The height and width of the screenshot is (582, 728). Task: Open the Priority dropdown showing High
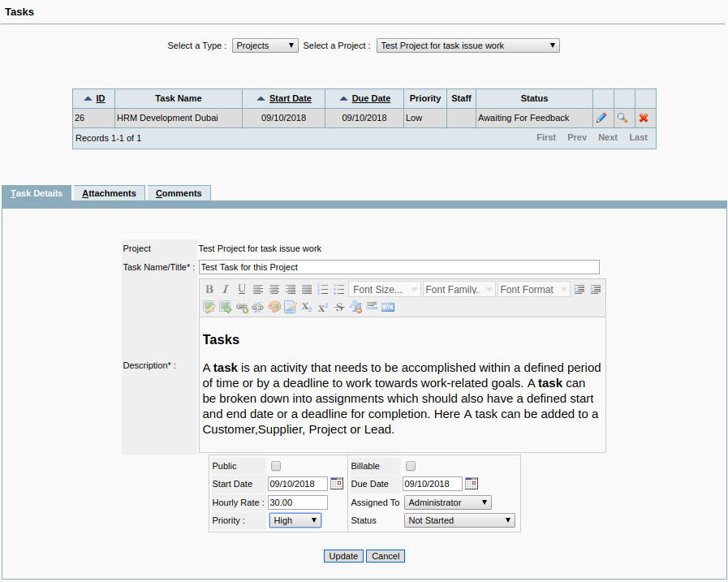(x=295, y=520)
